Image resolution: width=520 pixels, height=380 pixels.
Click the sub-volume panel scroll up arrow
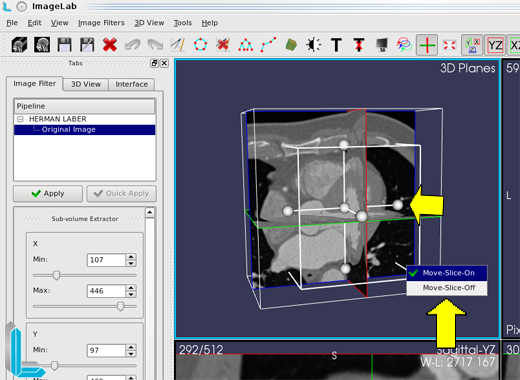coord(150,212)
